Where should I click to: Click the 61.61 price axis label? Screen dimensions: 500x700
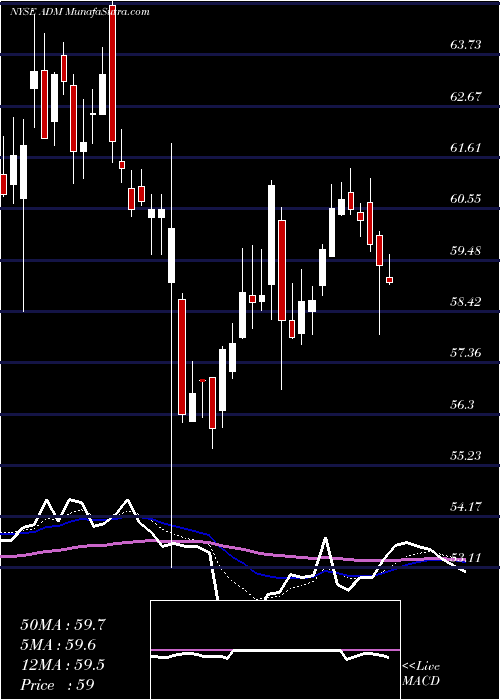[x=466, y=147]
